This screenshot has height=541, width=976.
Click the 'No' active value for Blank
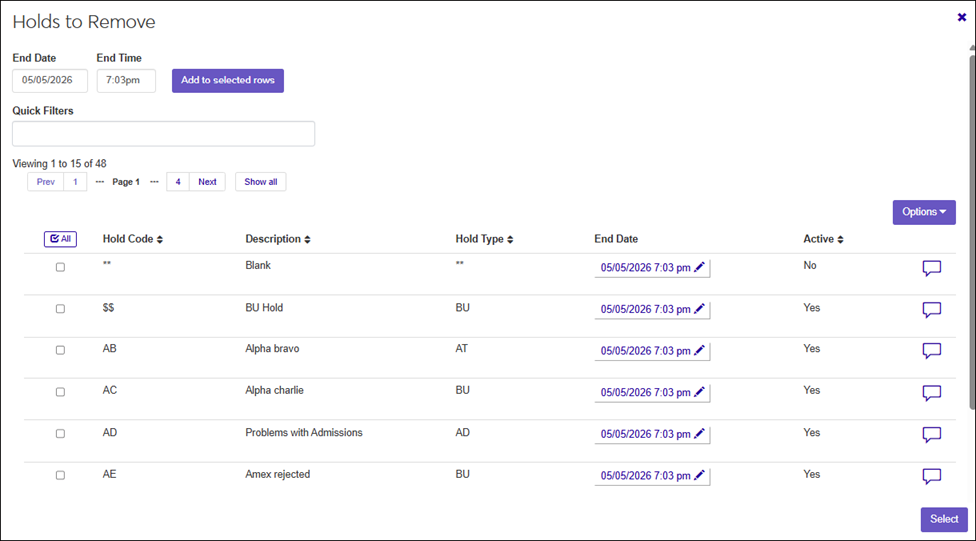coord(810,265)
